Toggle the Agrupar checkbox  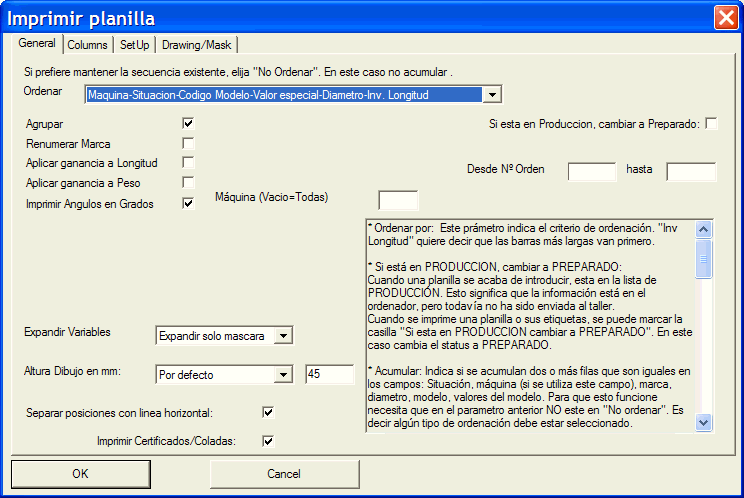coord(188,123)
